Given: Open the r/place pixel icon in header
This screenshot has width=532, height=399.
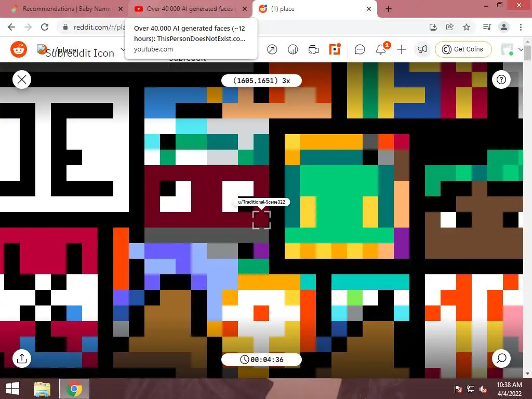Looking at the screenshot, I should point(335,49).
